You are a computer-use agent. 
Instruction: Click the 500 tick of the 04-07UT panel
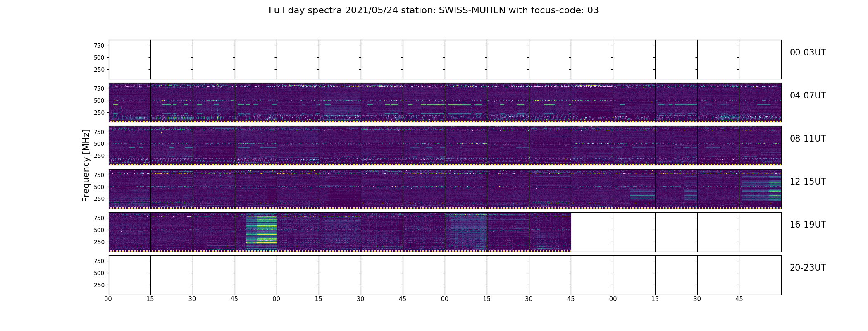(x=99, y=101)
